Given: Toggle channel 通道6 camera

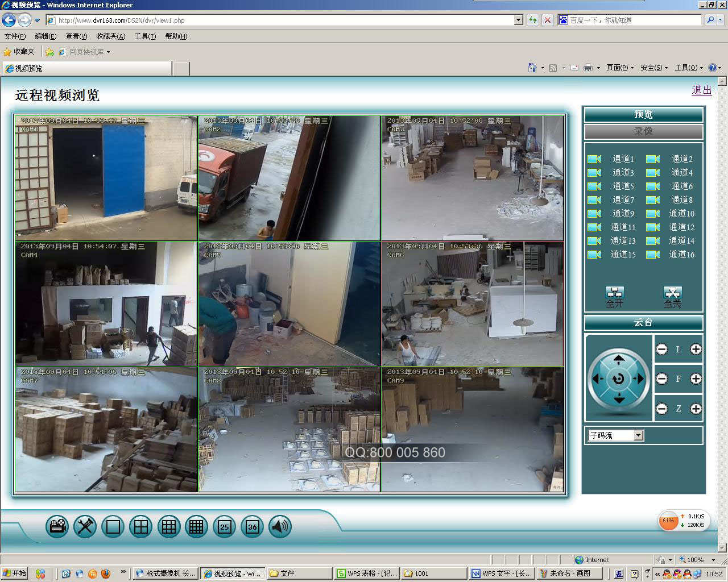Looking at the screenshot, I should (653, 186).
